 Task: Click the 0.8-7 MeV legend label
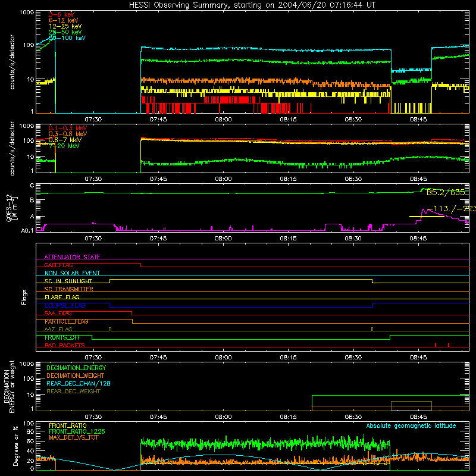coord(65,140)
